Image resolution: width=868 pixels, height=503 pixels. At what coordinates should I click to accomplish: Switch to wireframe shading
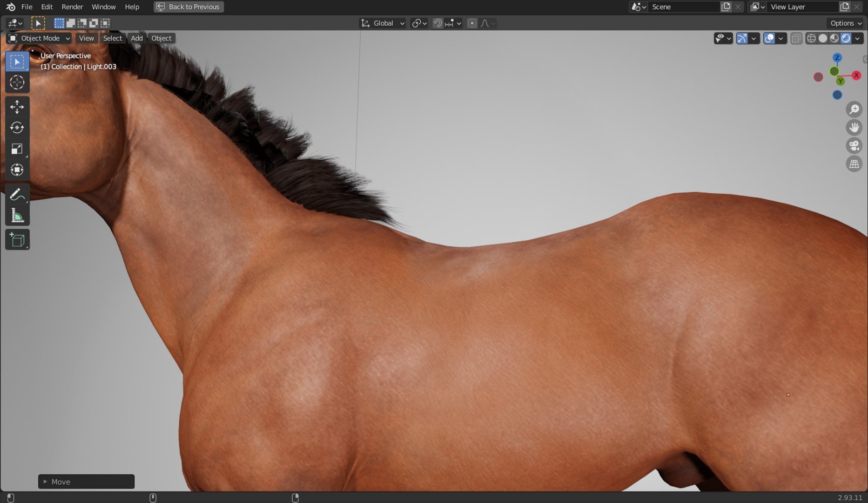click(811, 38)
